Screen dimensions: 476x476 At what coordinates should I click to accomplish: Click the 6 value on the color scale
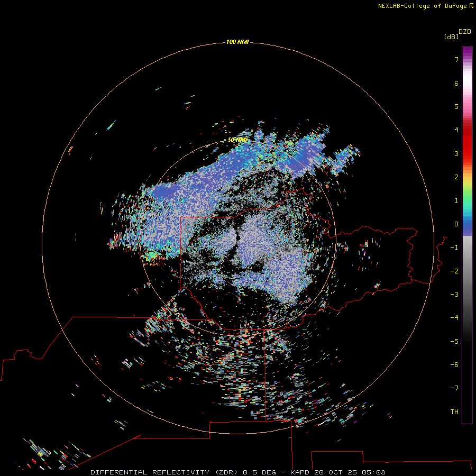coord(456,83)
